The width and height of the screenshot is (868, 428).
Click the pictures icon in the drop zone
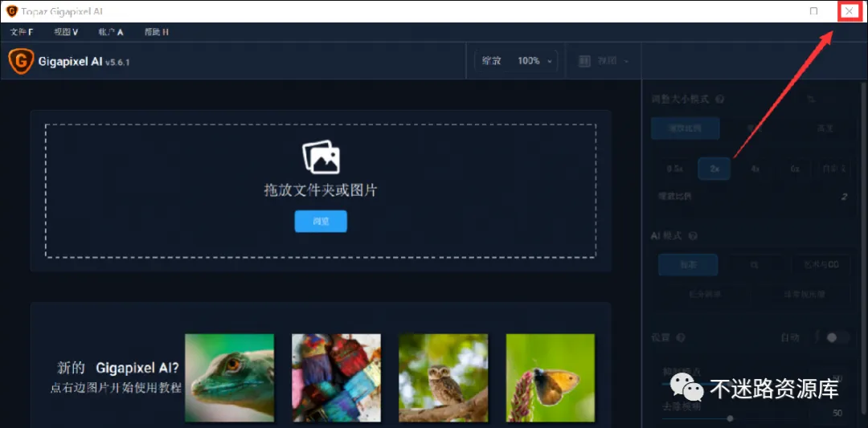[x=321, y=157]
